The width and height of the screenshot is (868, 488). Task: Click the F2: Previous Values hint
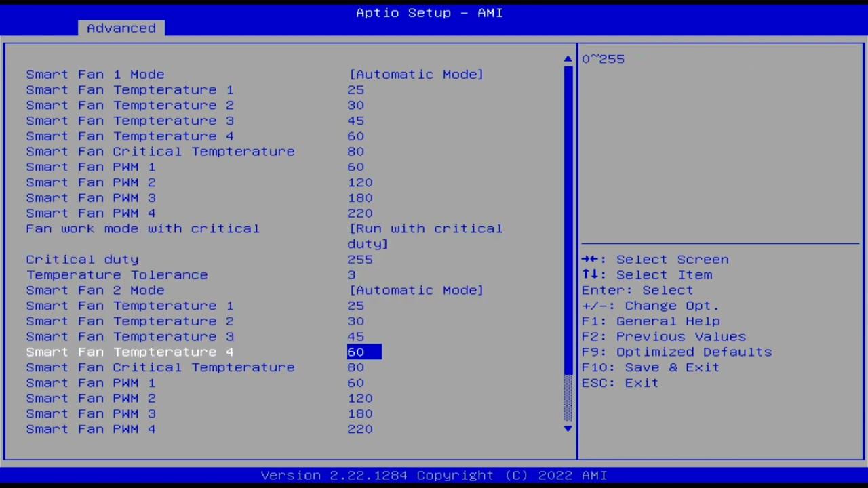point(664,337)
